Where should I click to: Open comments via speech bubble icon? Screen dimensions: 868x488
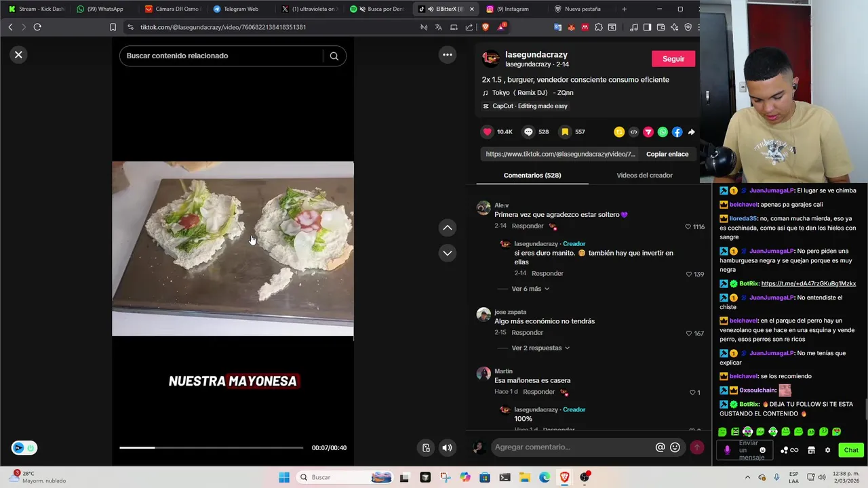tap(528, 131)
